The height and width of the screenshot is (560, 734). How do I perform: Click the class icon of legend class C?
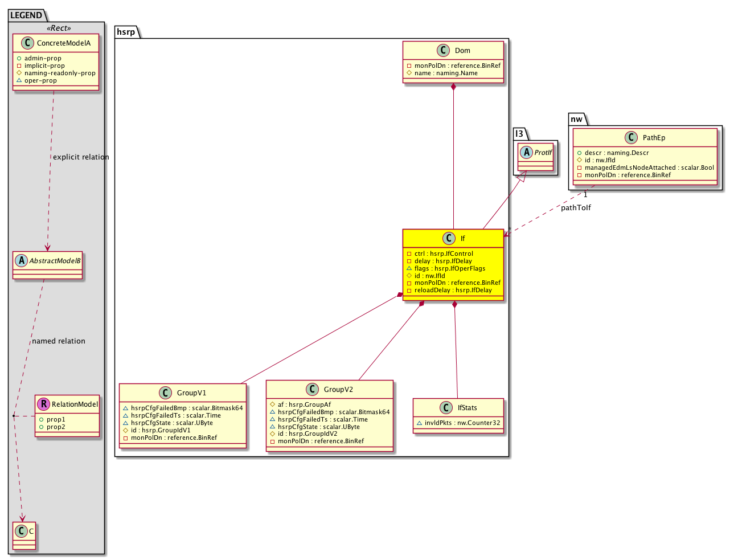tap(21, 531)
